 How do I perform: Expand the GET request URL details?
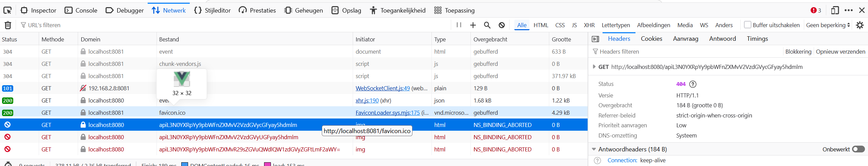click(594, 67)
